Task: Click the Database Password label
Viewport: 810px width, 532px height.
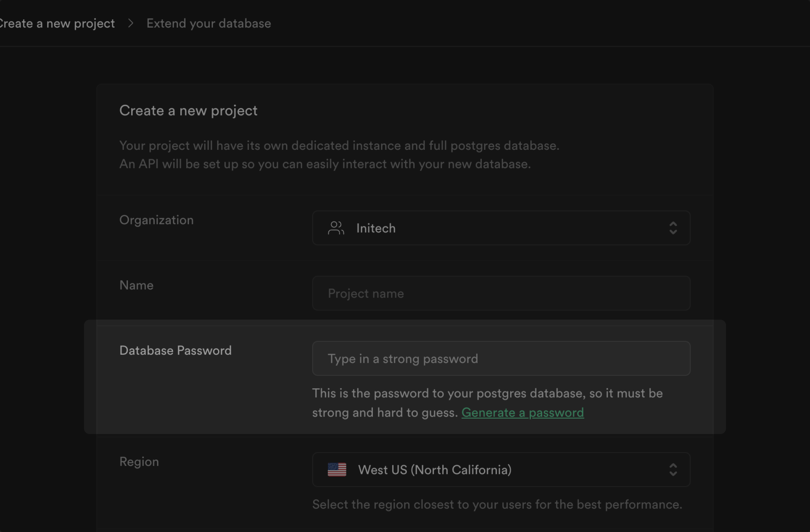Action: 176,350
